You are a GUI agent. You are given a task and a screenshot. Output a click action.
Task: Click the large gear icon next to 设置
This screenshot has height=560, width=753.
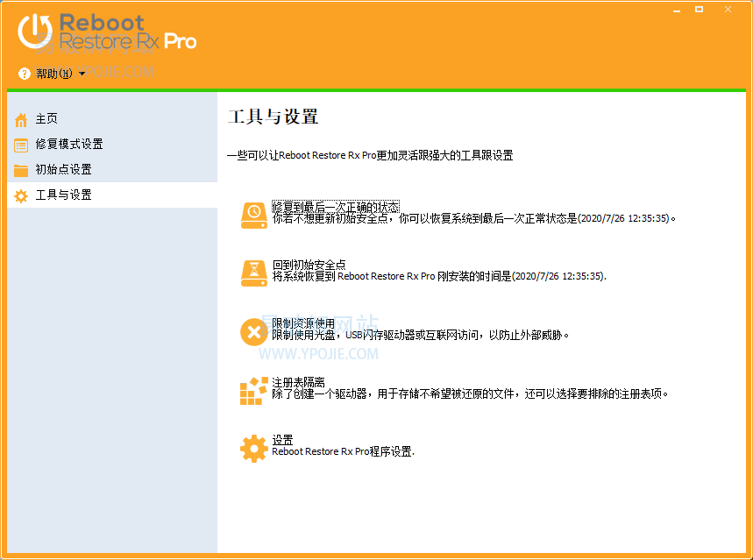[253, 447]
